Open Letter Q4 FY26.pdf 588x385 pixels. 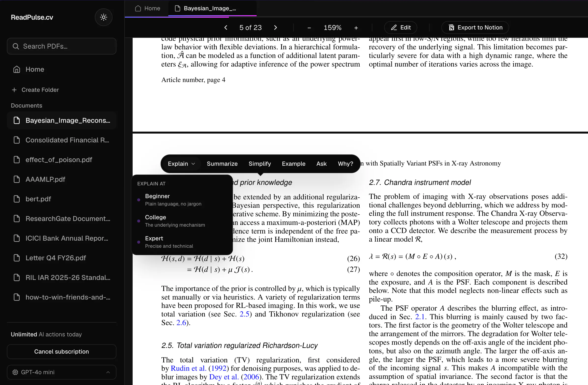click(x=61, y=258)
